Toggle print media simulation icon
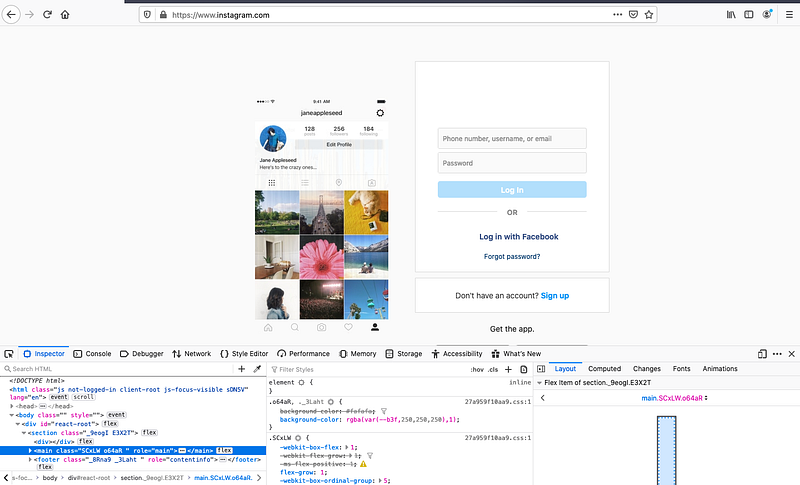This screenshot has width=800, height=485. click(523, 369)
